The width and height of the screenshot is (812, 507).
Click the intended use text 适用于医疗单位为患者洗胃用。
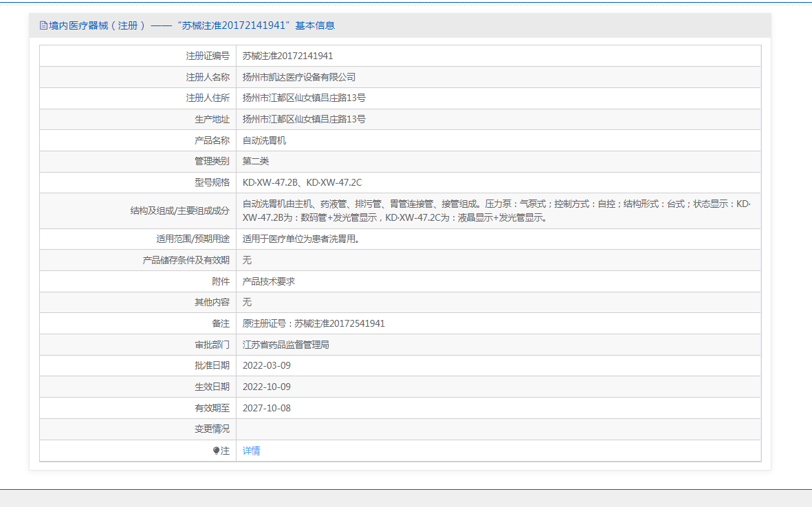point(301,239)
